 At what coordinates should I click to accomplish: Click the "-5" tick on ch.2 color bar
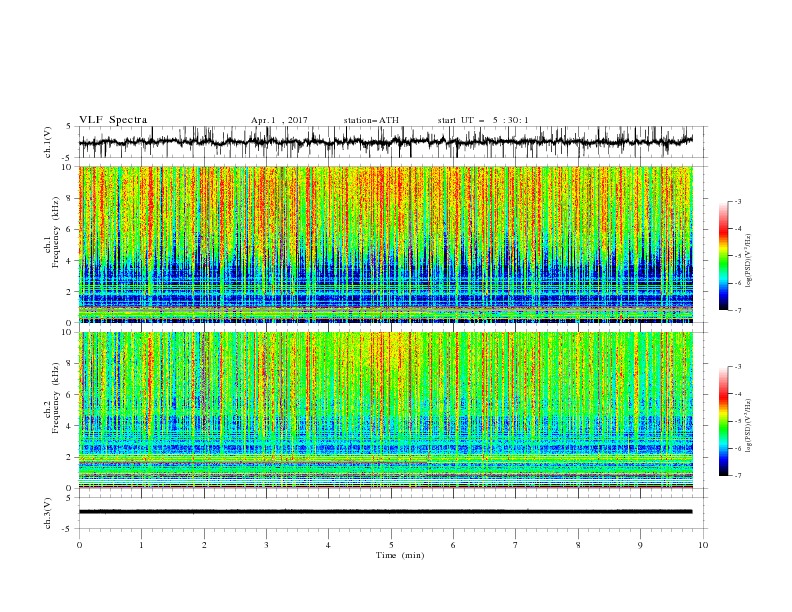(737, 421)
